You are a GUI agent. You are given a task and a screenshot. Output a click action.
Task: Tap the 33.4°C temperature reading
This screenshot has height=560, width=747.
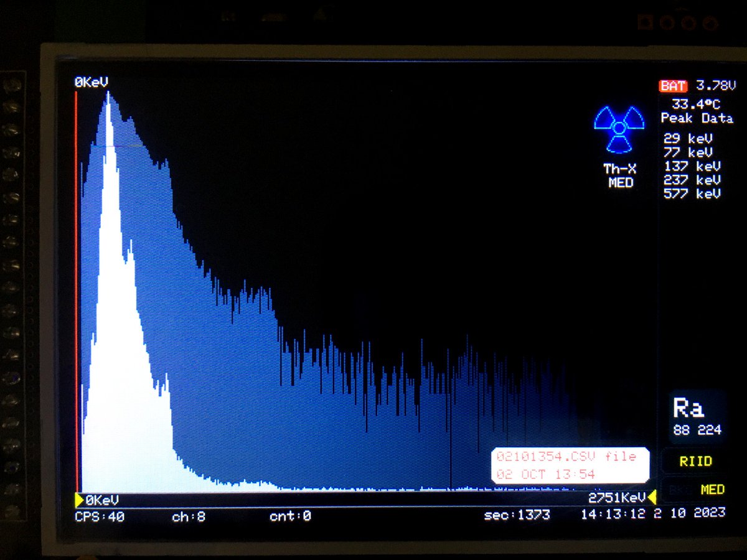[x=695, y=104]
